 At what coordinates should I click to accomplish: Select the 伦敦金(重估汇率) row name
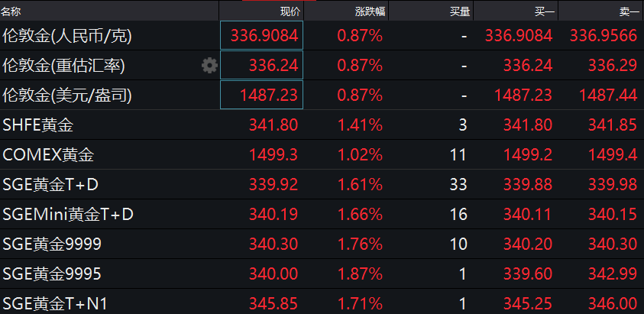point(63,66)
